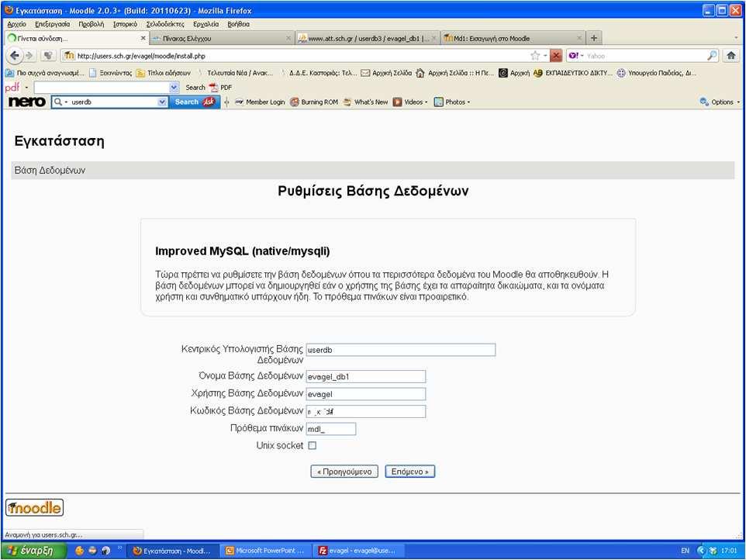Switch to FileZilla 'evagel' taskbar item

pyautogui.click(x=359, y=551)
